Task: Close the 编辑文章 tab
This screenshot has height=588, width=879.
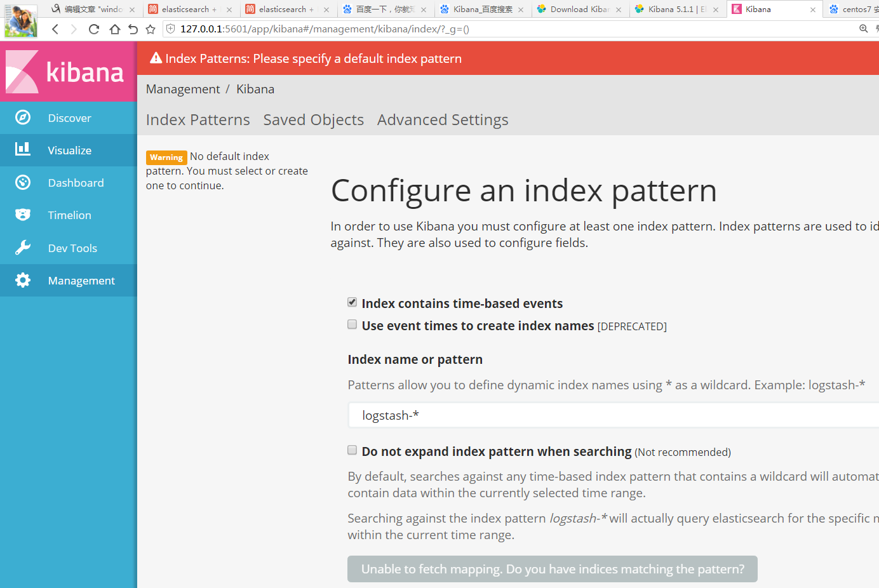Action: (132, 10)
